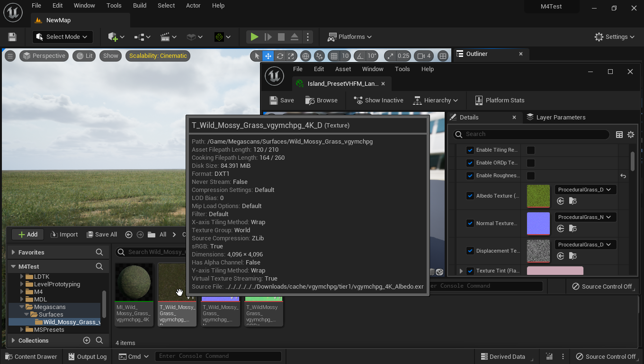Toggle Show Inactive in material editor
The height and width of the screenshot is (364, 644).
pyautogui.click(x=378, y=100)
